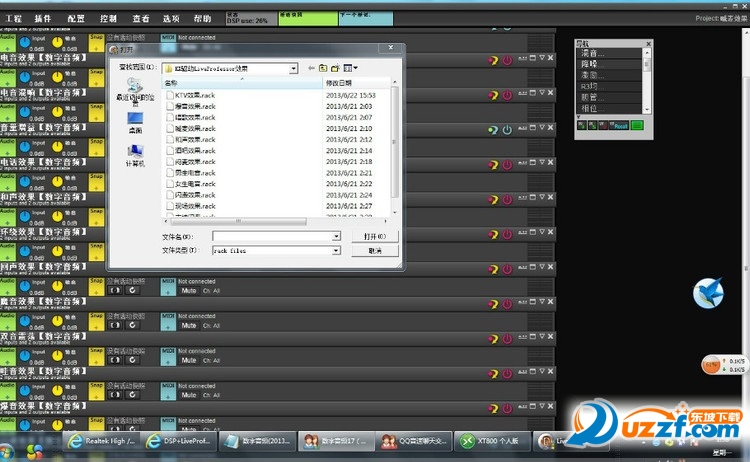
Task: Click blue Input knob under 魔音效果
Action: [25, 321]
